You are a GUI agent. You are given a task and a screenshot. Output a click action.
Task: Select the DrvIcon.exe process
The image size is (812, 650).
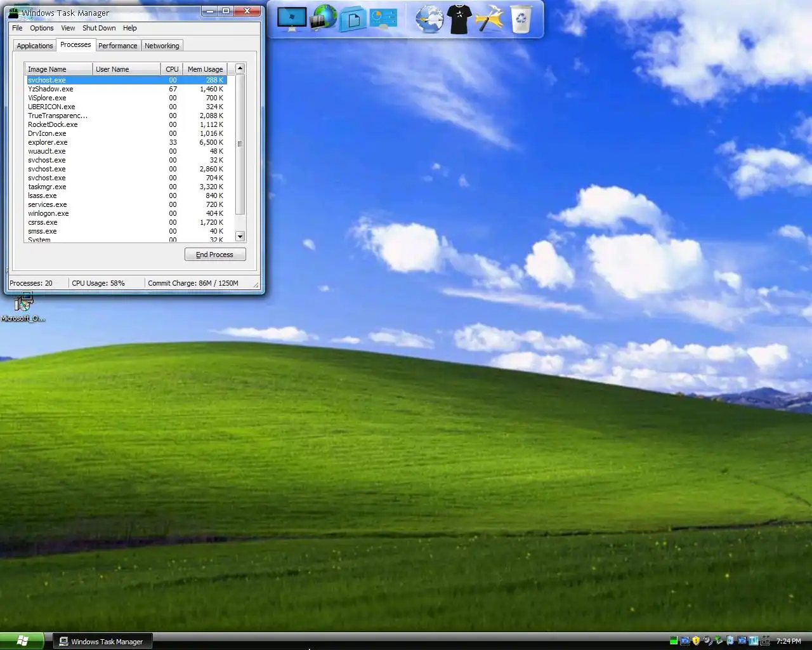(x=126, y=133)
